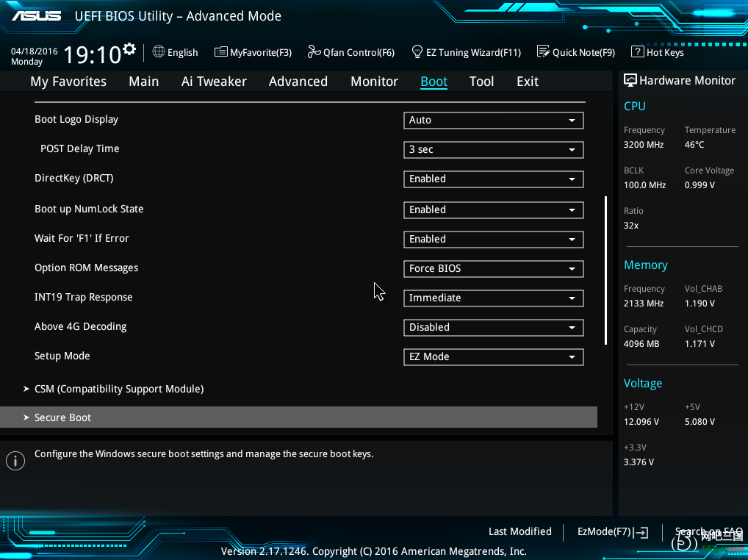The height and width of the screenshot is (560, 748).
Task: Click the EZ Tuning Wizard lightbulb icon
Action: (x=417, y=51)
